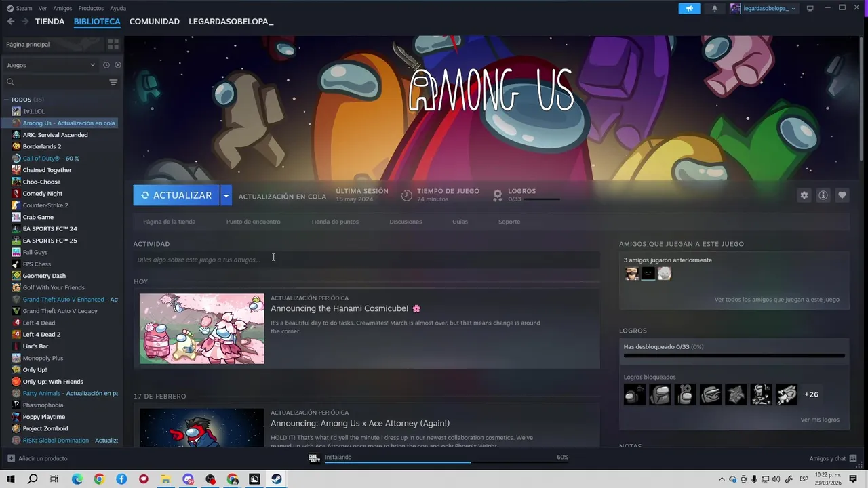The image size is (868, 488).
Task: Open the announcements megaphone button
Action: [689, 8]
